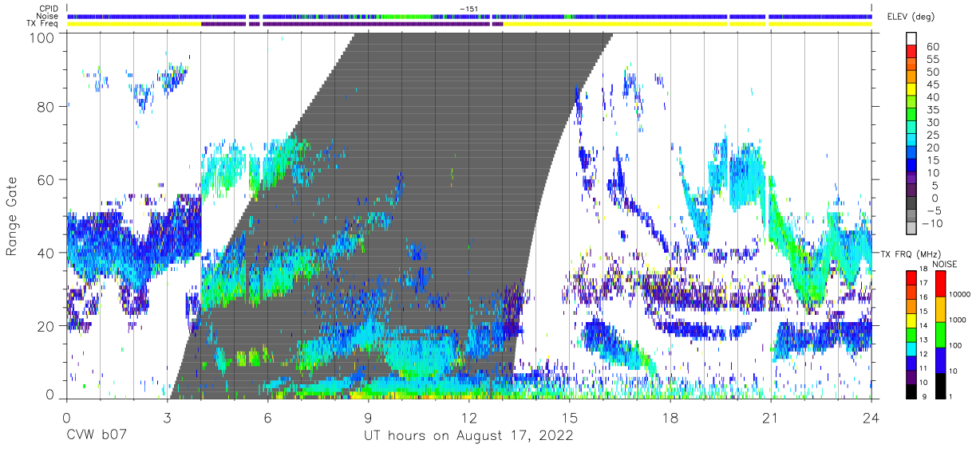Select the CPID label at top left
The height and width of the screenshot is (452, 980).
point(49,9)
